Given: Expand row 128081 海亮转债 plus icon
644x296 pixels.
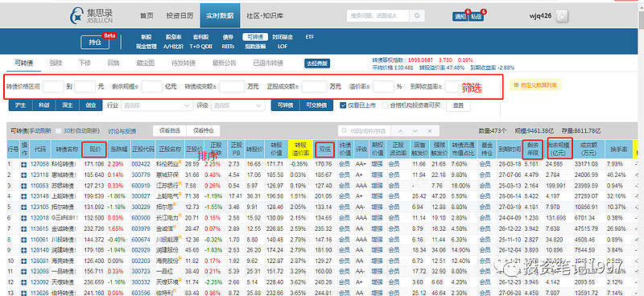Looking at the screenshot, I should pyautogui.click(x=24, y=261).
